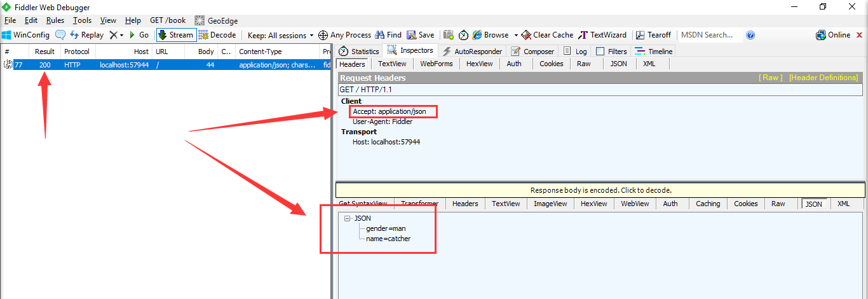This screenshot has height=299, width=868.
Task: Select the name=catcher JSON node
Action: (x=388, y=239)
